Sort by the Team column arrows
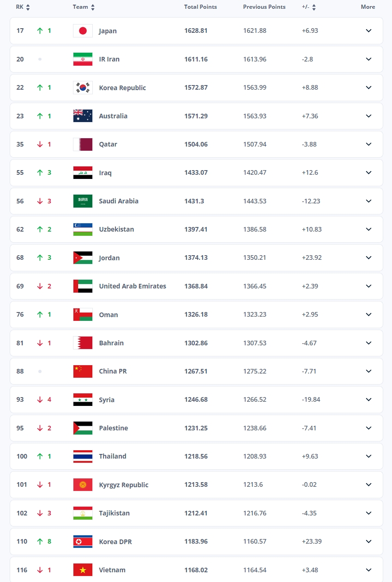 [93, 7]
